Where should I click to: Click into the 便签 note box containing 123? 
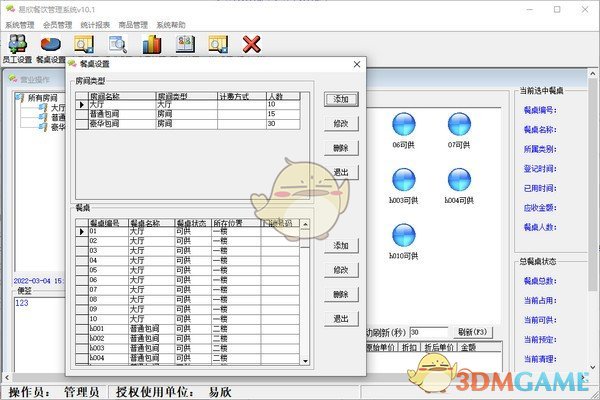point(40,333)
